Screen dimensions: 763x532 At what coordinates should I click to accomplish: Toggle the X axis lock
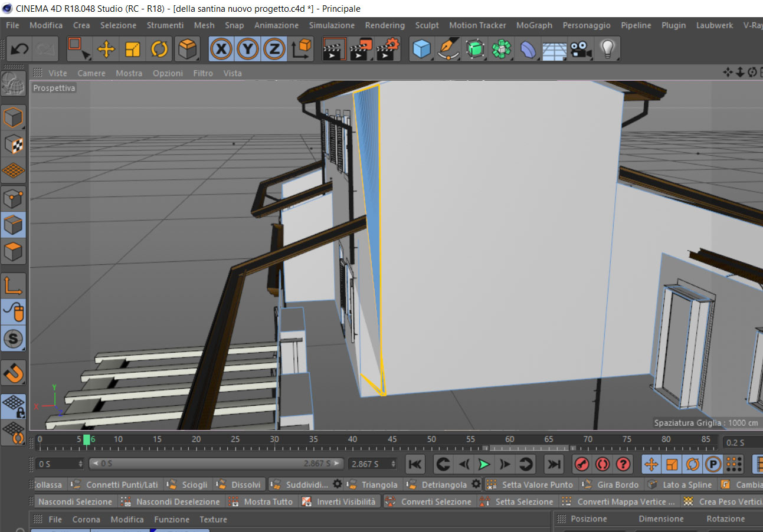pos(221,49)
